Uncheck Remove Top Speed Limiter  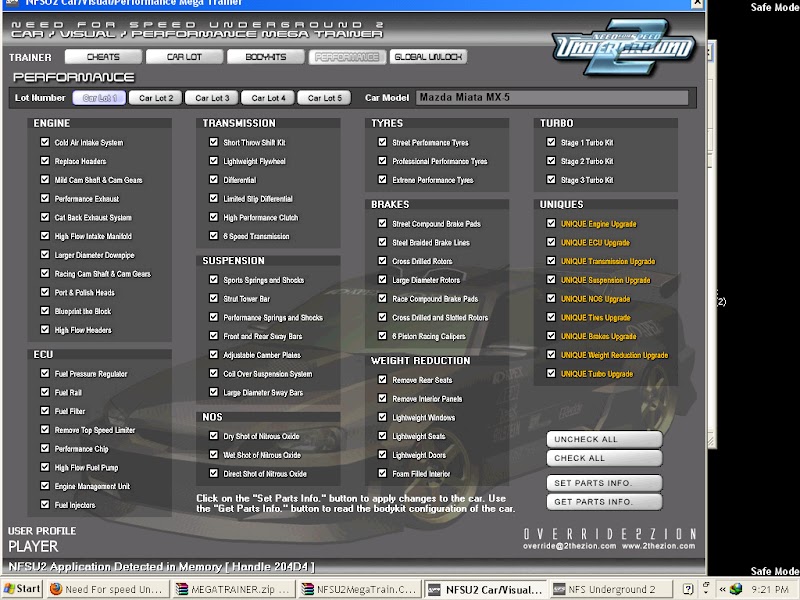pyautogui.click(x=45, y=430)
